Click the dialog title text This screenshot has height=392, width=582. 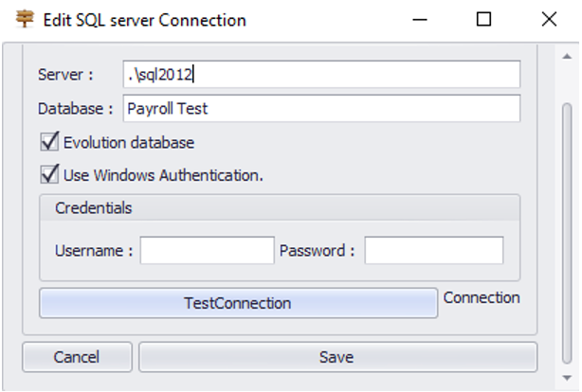tap(144, 20)
